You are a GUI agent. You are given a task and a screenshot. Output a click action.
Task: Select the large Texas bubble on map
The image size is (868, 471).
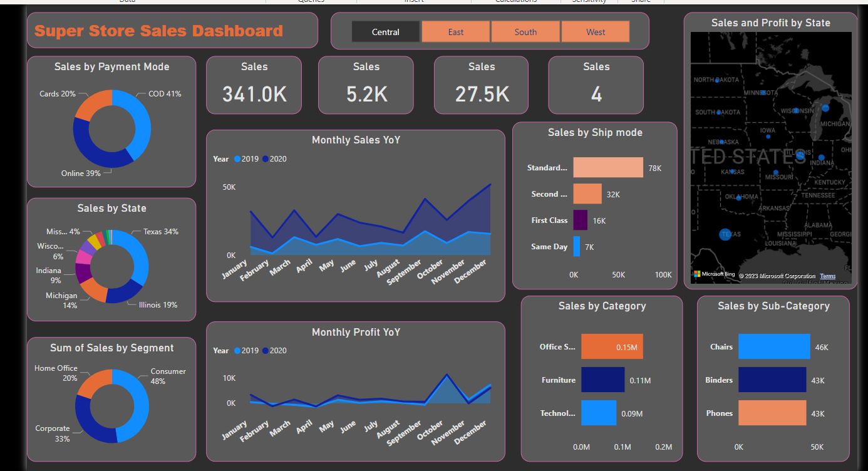725,234
